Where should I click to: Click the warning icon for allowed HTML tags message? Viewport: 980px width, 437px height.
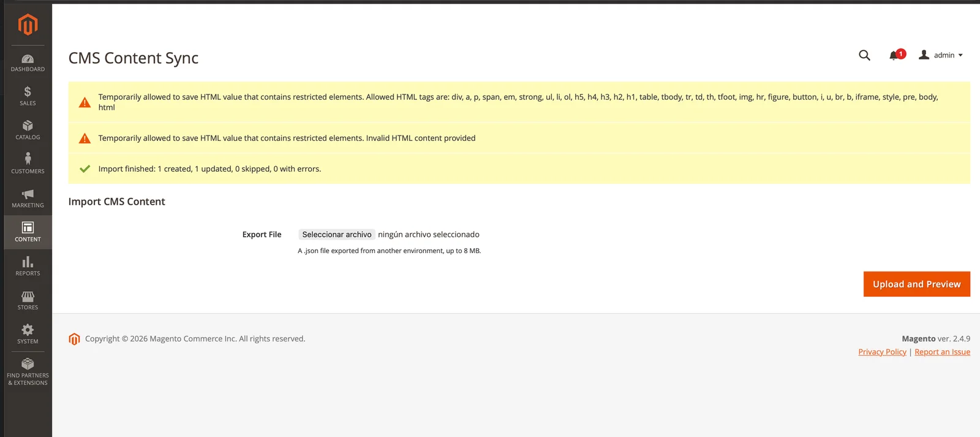pos(85,102)
